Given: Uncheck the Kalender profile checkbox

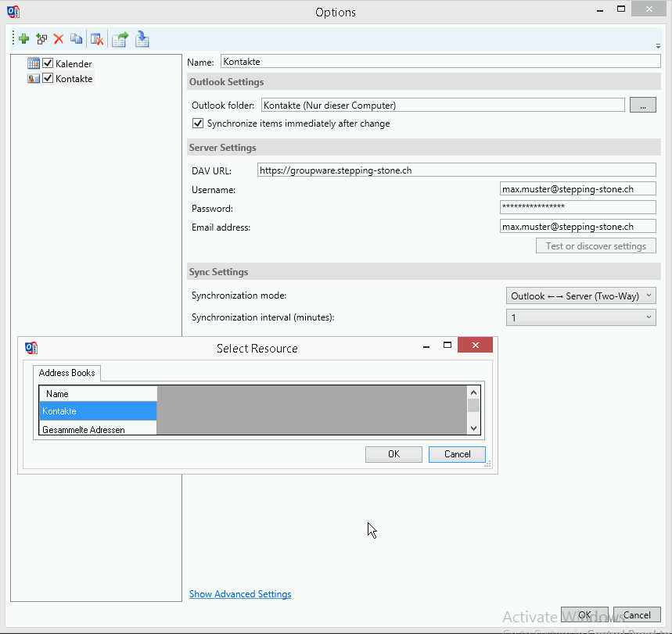Looking at the screenshot, I should click(48, 63).
